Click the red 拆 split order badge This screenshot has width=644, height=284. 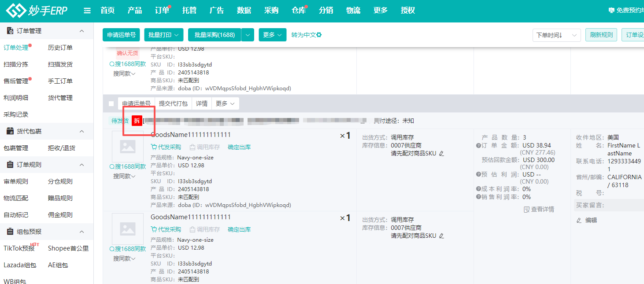coord(137,121)
